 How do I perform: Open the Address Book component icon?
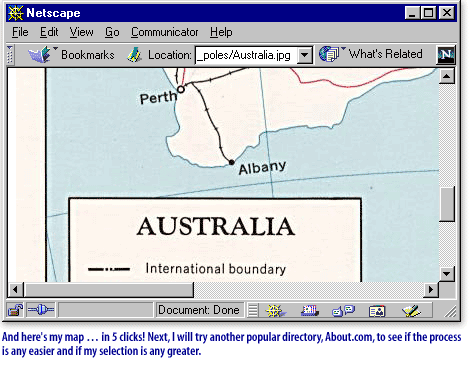(377, 311)
